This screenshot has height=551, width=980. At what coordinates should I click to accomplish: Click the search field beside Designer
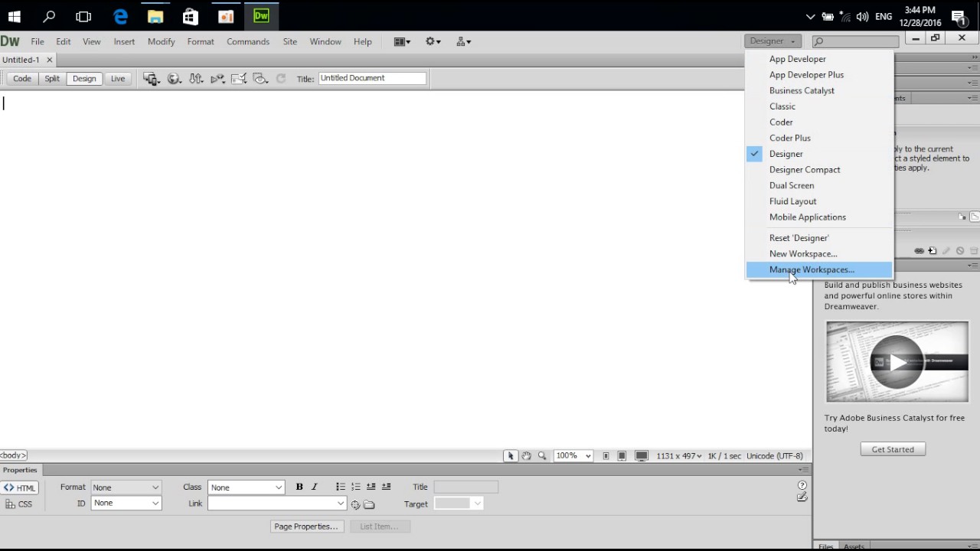[x=856, y=41]
